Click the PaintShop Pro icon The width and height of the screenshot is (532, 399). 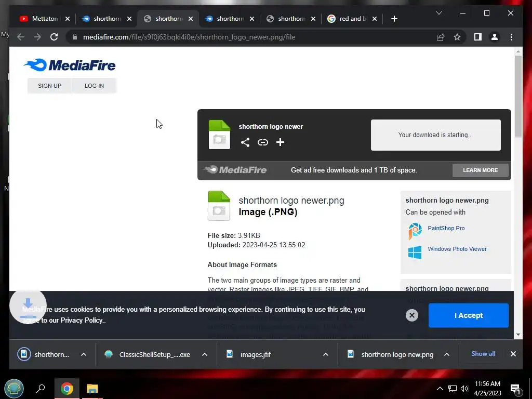pyautogui.click(x=415, y=231)
